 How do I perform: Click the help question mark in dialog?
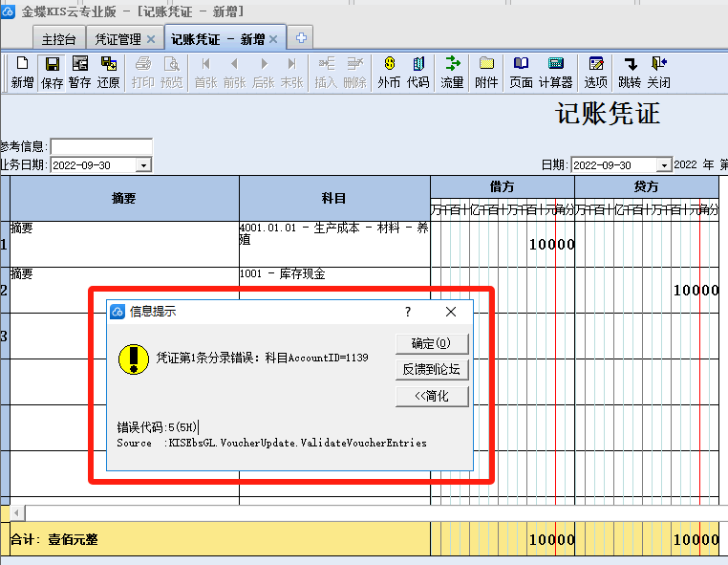click(408, 312)
